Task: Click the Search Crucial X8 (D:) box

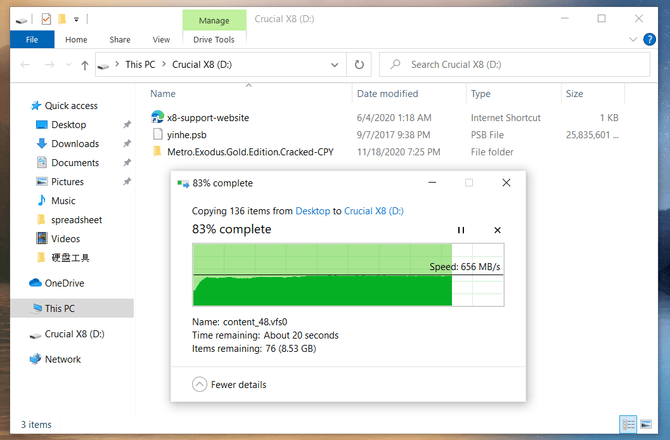Action: coord(514,65)
